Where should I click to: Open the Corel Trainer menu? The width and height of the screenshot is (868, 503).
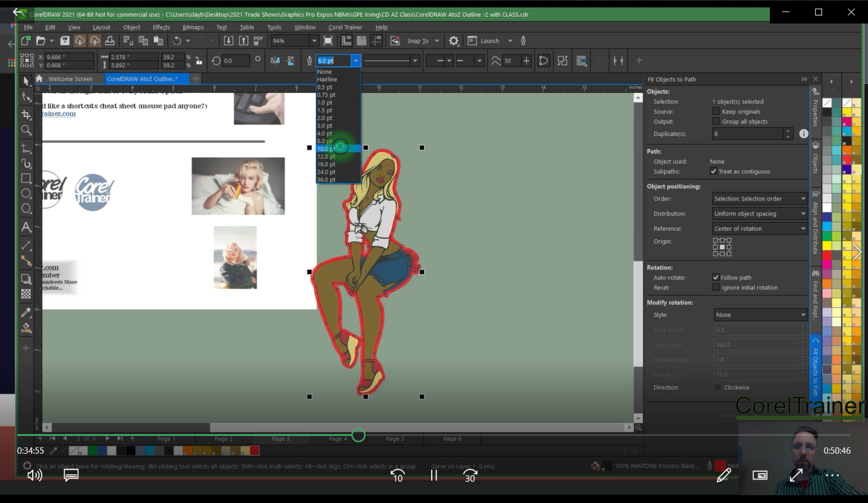pyautogui.click(x=345, y=27)
